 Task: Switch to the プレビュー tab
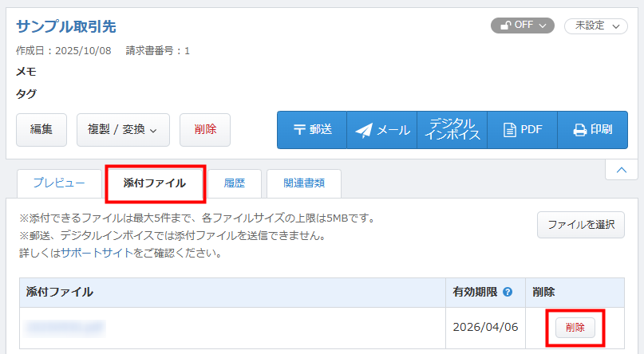pyautogui.click(x=59, y=183)
